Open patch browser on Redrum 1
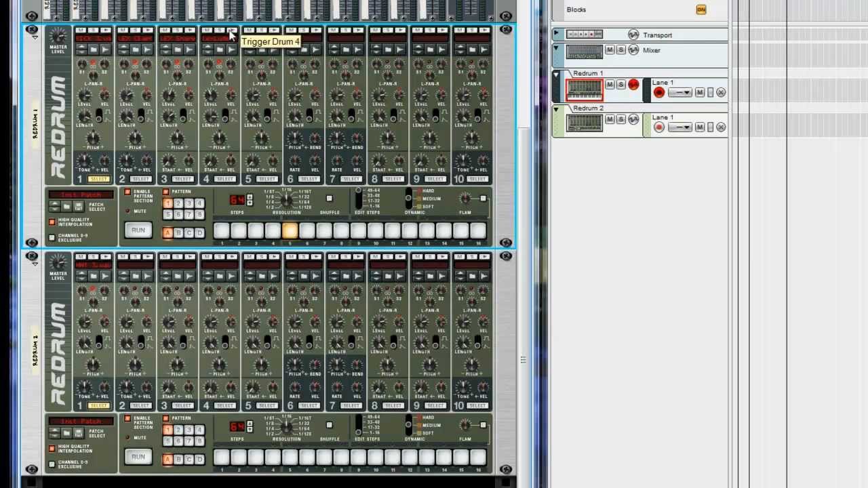The width and height of the screenshot is (868, 488). coord(66,206)
